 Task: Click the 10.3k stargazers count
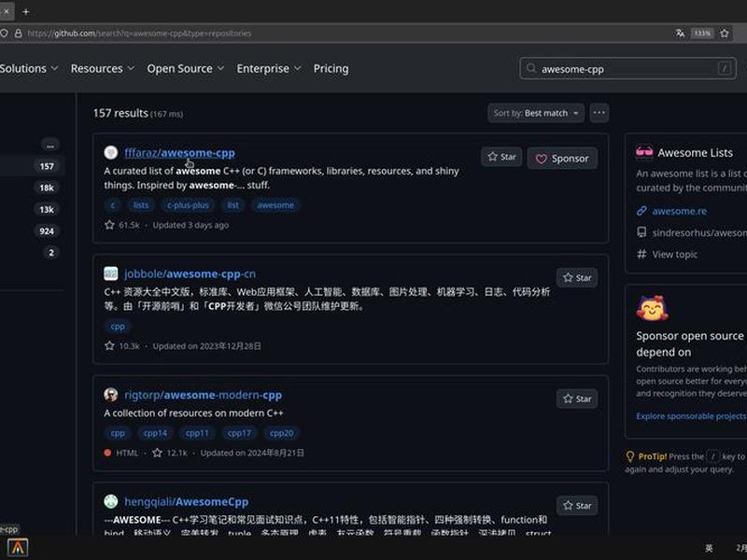click(122, 345)
